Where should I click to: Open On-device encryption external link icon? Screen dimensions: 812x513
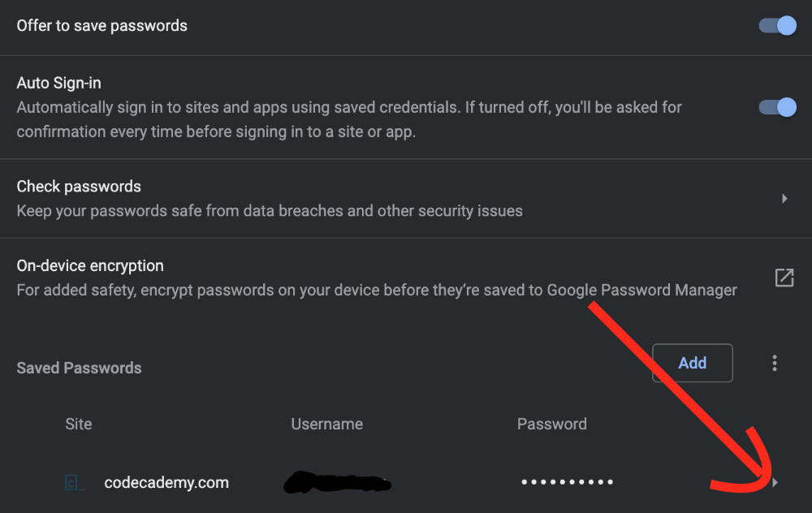click(784, 278)
